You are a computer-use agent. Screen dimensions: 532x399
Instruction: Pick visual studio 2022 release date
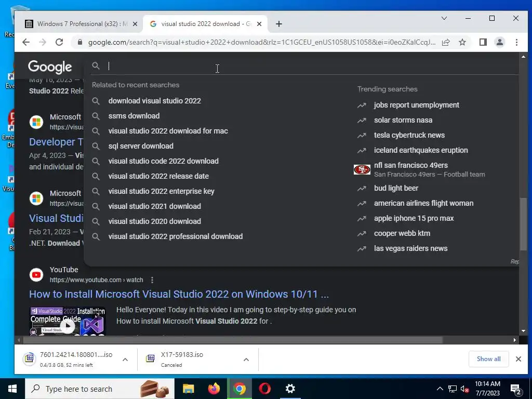tap(158, 176)
